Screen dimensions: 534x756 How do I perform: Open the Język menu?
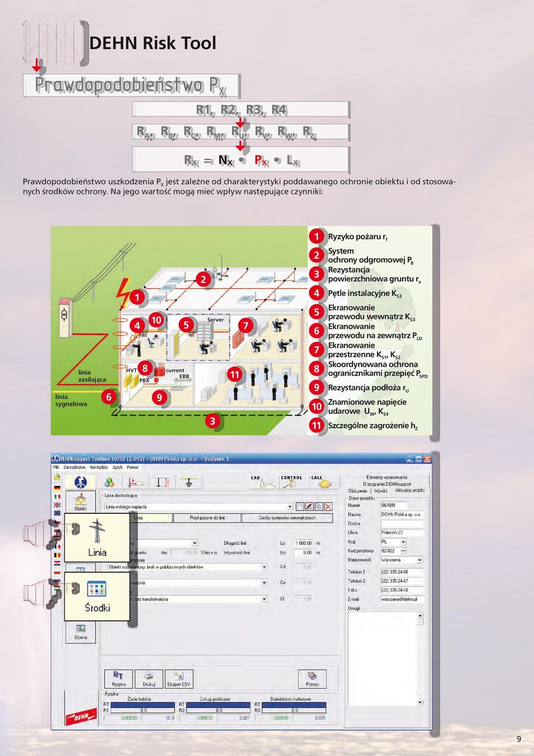tap(117, 468)
